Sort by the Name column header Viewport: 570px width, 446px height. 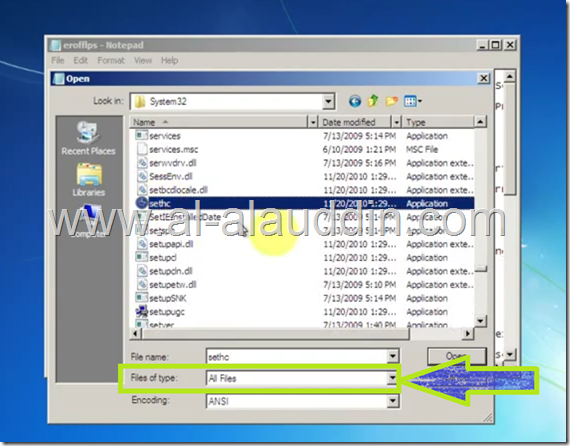tap(219, 122)
